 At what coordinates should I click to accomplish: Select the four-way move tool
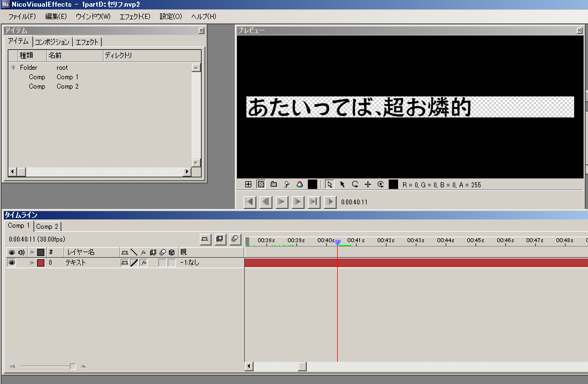point(368,185)
